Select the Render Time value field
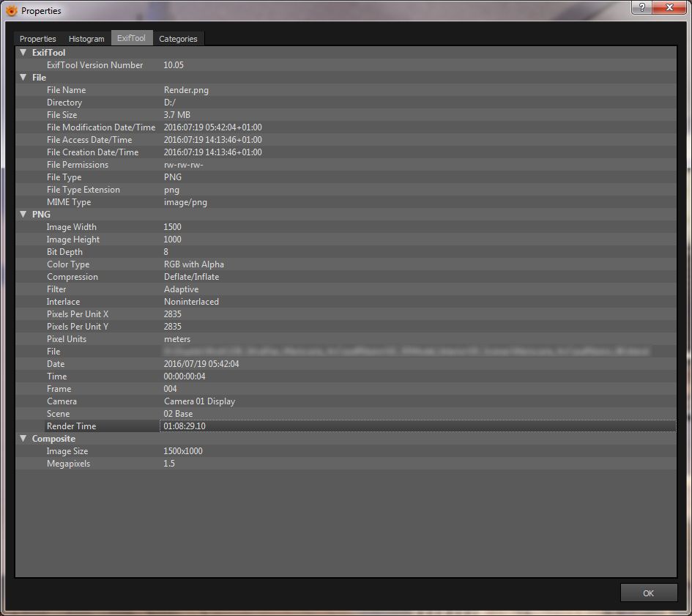The width and height of the screenshot is (692, 616). (417, 426)
